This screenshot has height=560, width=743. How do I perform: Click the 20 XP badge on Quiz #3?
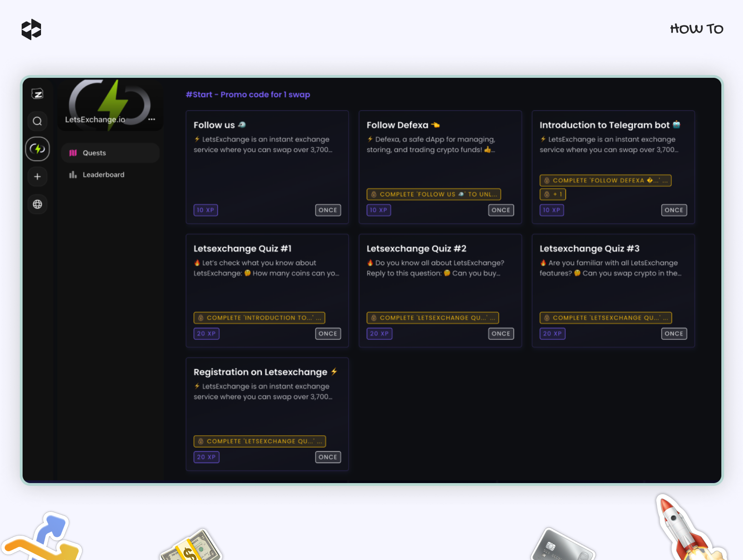pyautogui.click(x=553, y=333)
